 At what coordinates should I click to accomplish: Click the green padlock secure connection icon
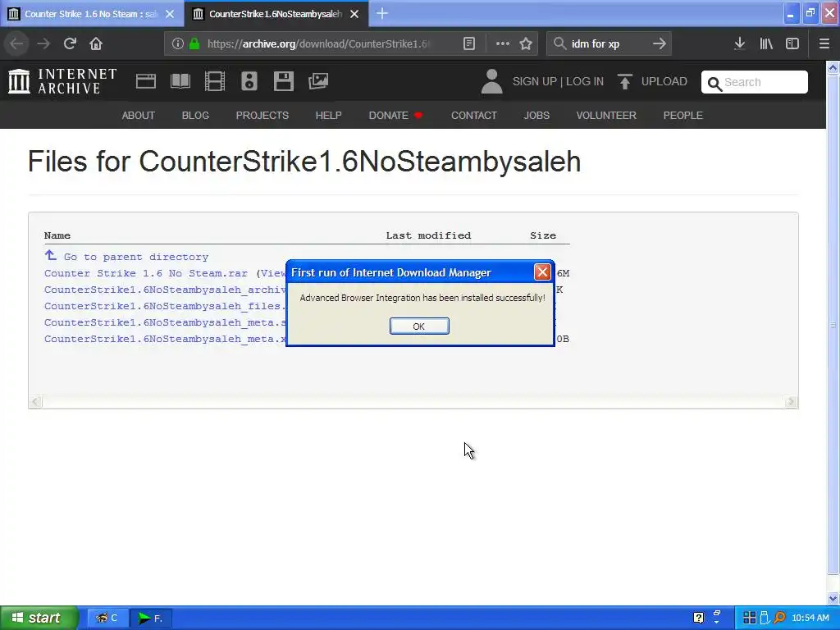pyautogui.click(x=194, y=43)
